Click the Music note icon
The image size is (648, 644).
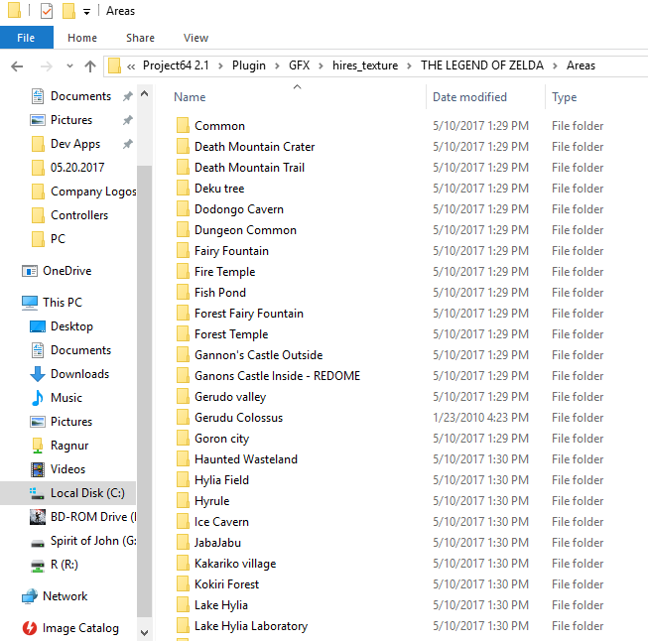[x=38, y=398]
